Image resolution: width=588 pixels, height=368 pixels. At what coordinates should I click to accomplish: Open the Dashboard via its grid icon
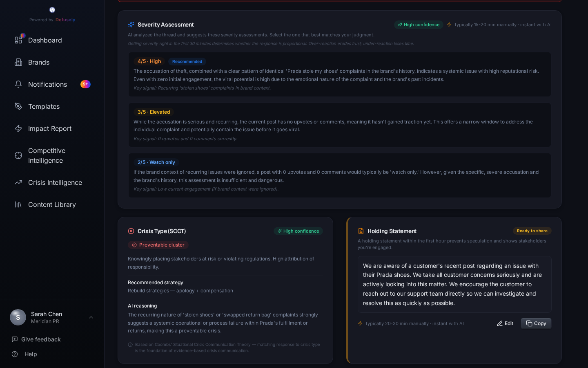tap(18, 40)
